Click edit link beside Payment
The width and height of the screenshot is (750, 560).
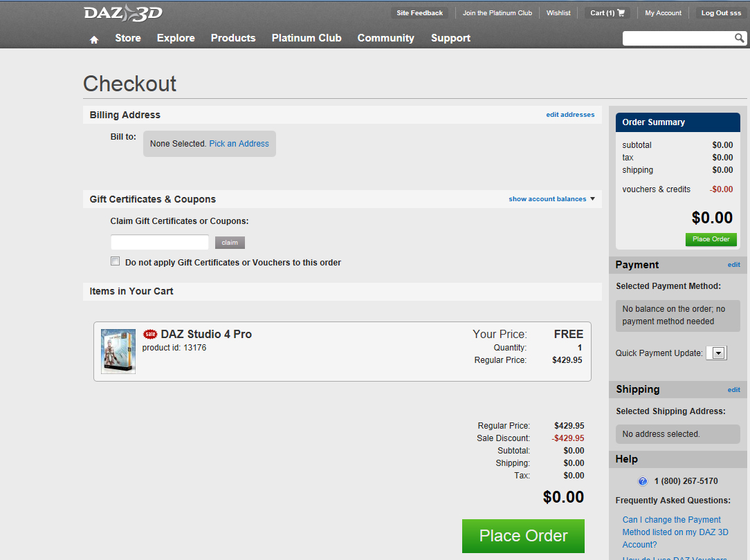point(733,265)
